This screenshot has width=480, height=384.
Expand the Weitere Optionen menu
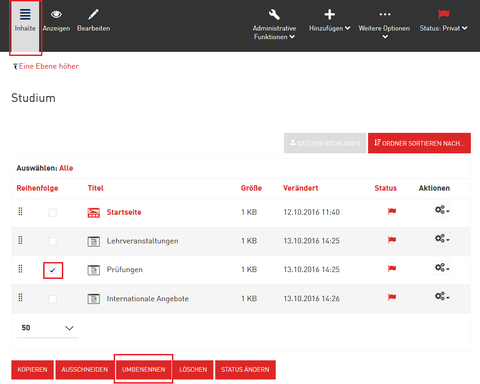pyautogui.click(x=384, y=24)
